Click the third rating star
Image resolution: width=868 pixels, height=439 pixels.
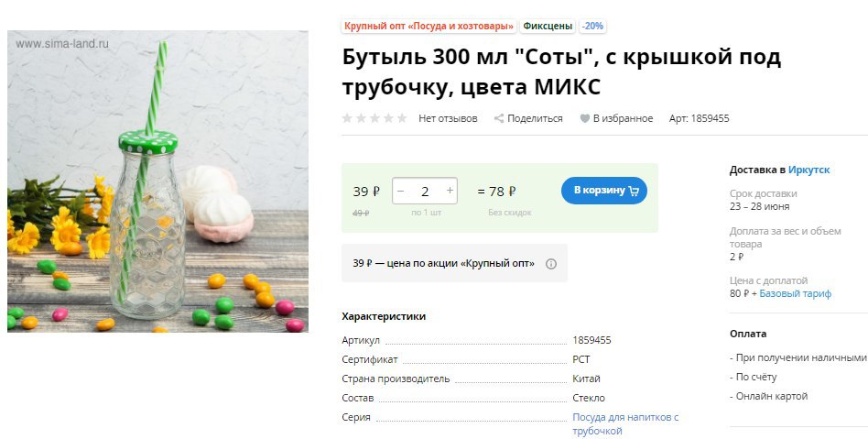(x=374, y=118)
